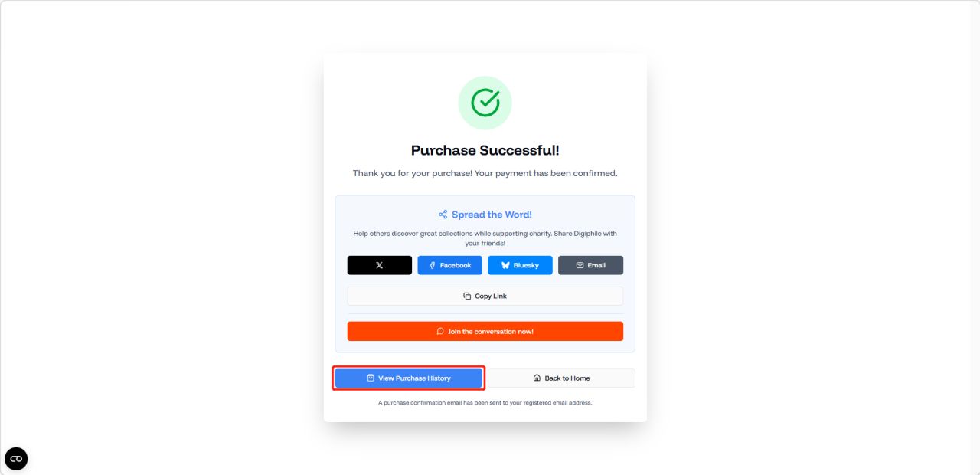Open the floating widget in bottom-left corner
This screenshot has height=475, width=980.
coord(16,458)
